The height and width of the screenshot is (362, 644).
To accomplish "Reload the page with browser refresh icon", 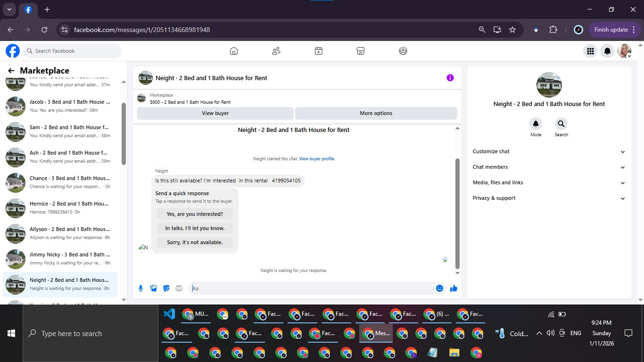I will [x=44, y=30].
